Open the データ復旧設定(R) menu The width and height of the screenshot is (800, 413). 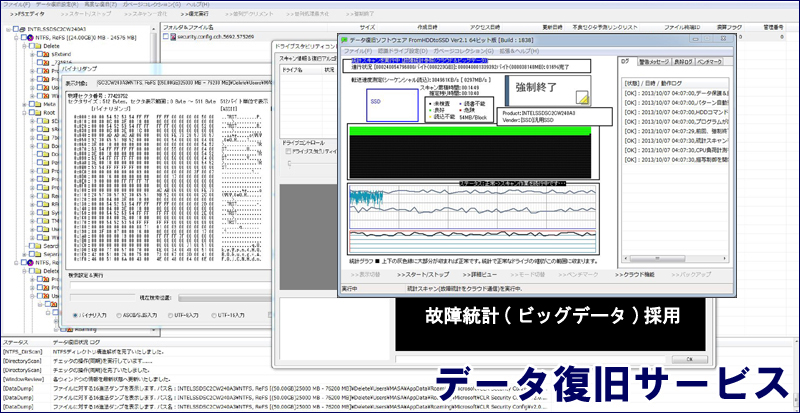(57, 4)
